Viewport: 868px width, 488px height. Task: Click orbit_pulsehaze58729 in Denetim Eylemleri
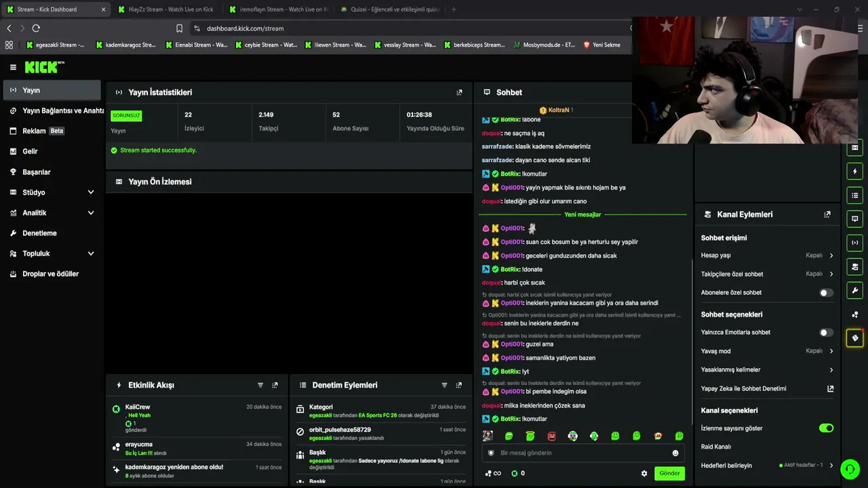[x=340, y=430]
